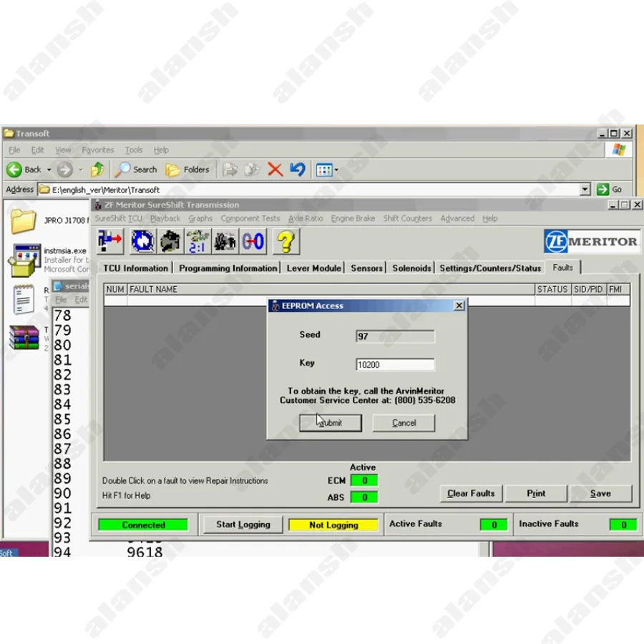Screen dimensions: 644x644
Task: Click the Move To icon in explorer toolbar
Action: coord(230,169)
